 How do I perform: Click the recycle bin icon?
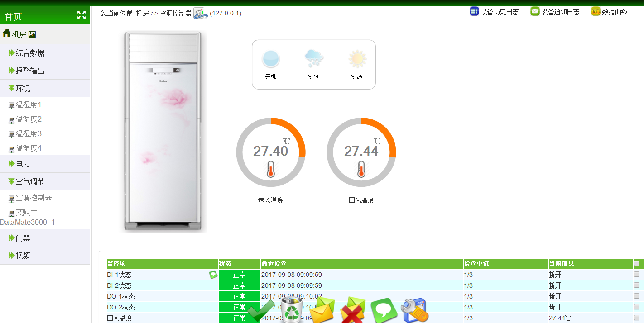click(292, 310)
